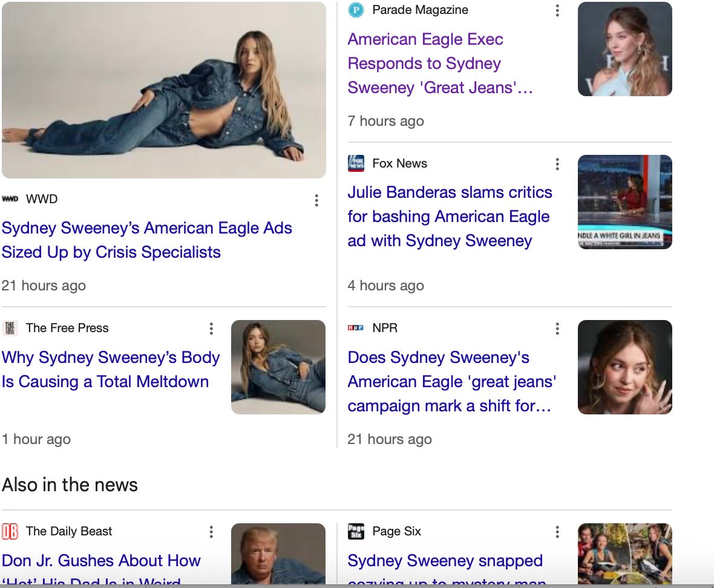Open more options for Parade Magazine article
Viewport: 714px width, 588px height.
[x=557, y=10]
